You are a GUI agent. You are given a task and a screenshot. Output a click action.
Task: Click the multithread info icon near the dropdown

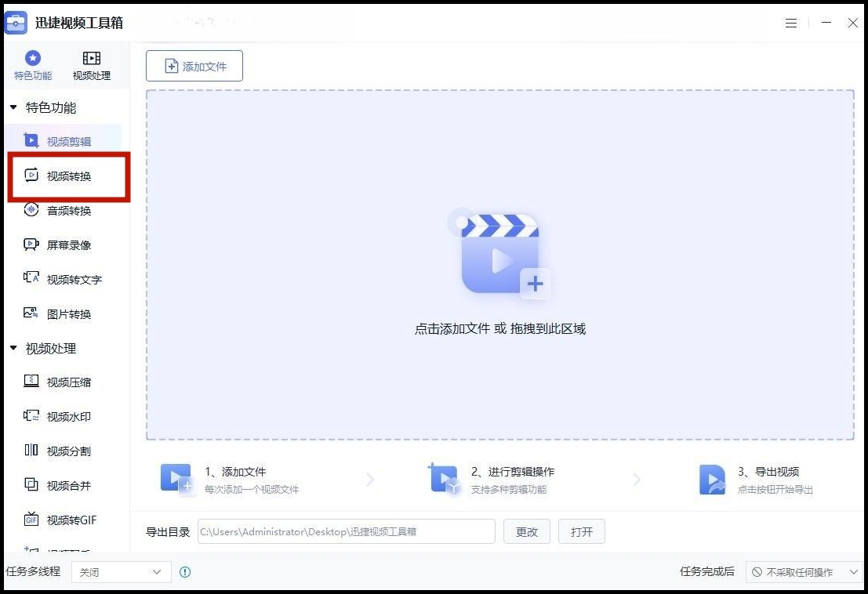point(185,572)
